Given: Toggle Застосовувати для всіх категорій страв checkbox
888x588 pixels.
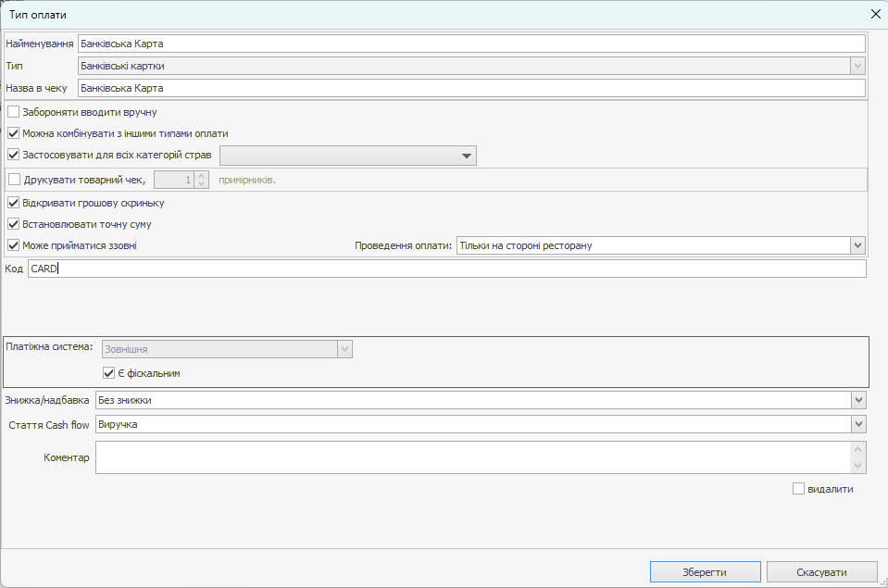Looking at the screenshot, I should (13, 155).
